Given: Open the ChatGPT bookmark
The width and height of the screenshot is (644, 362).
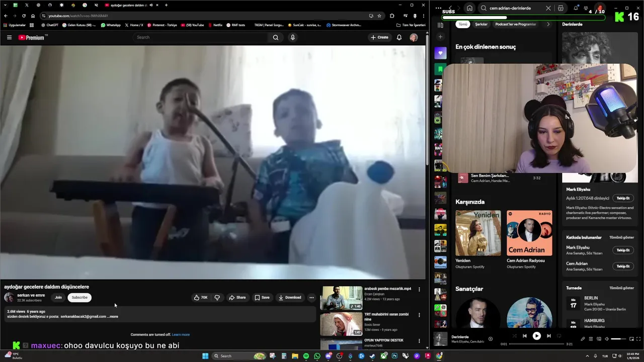Looking at the screenshot, I should click(50, 25).
